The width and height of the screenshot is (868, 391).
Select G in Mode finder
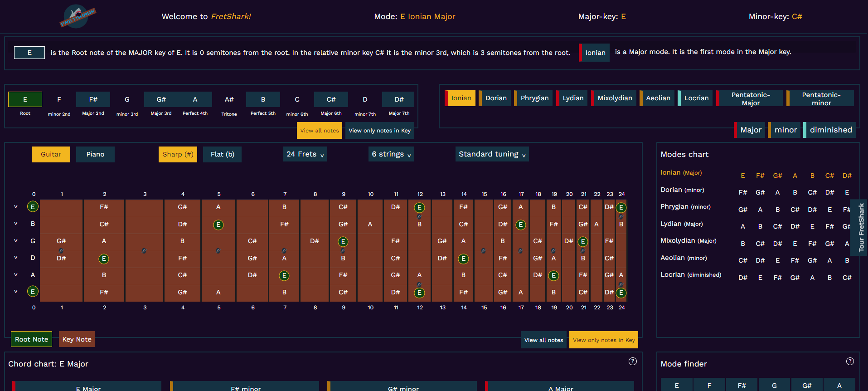click(774, 385)
